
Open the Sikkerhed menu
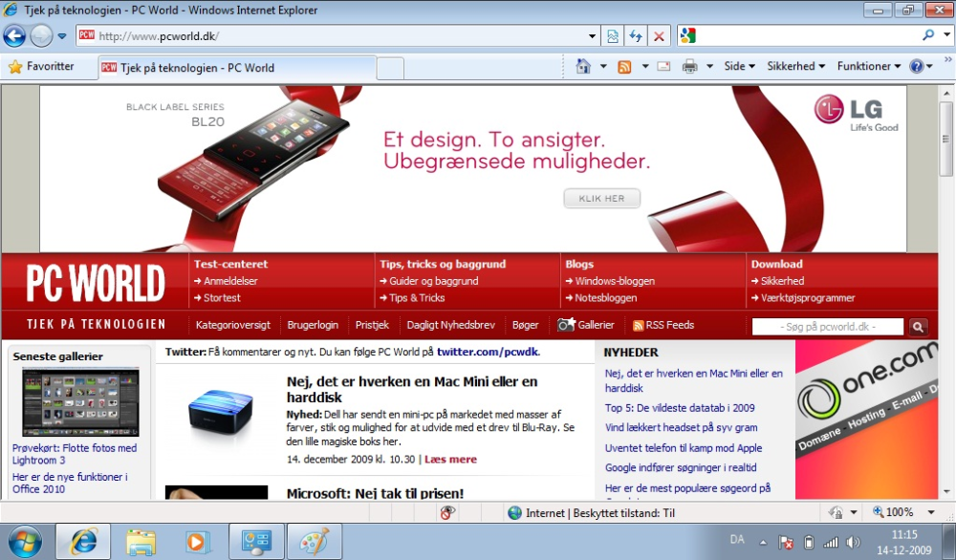coord(795,67)
